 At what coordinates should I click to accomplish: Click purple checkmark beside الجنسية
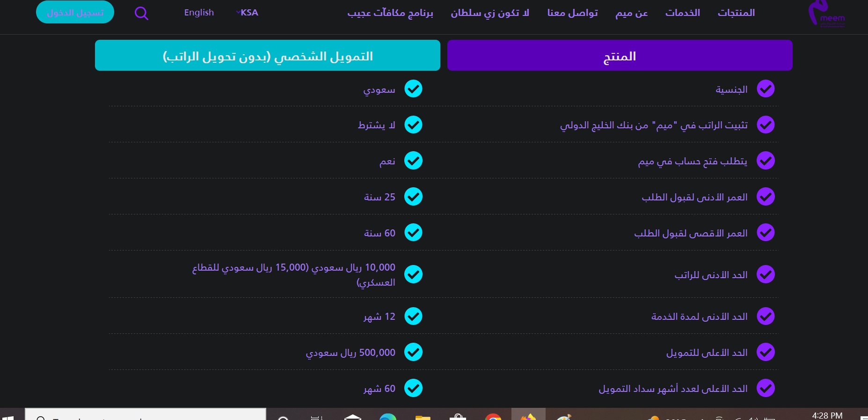tap(766, 88)
